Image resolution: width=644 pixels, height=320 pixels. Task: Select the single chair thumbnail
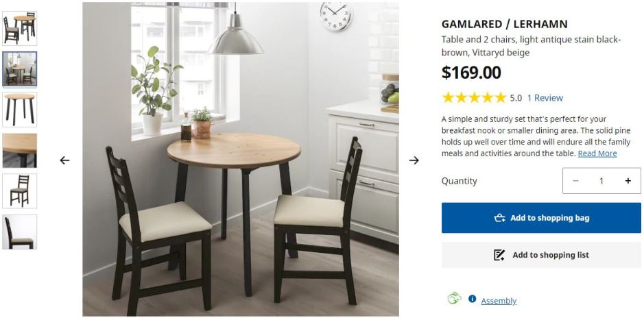[20, 190]
